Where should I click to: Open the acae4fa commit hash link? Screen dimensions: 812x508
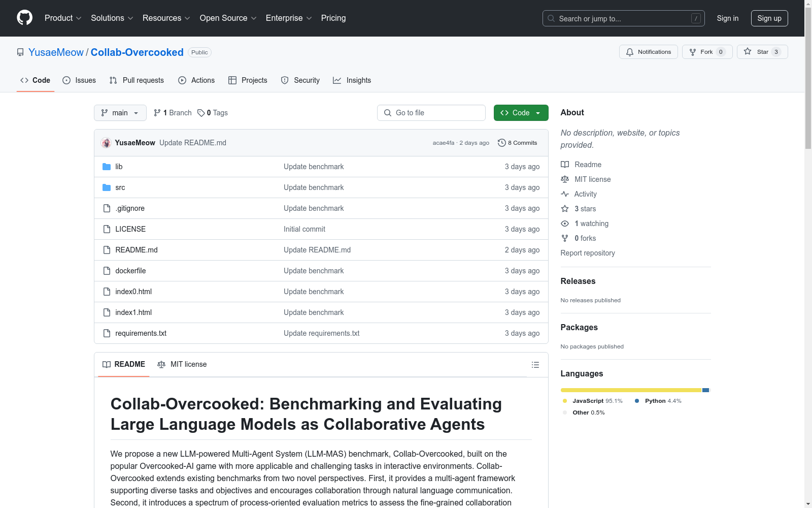[443, 143]
